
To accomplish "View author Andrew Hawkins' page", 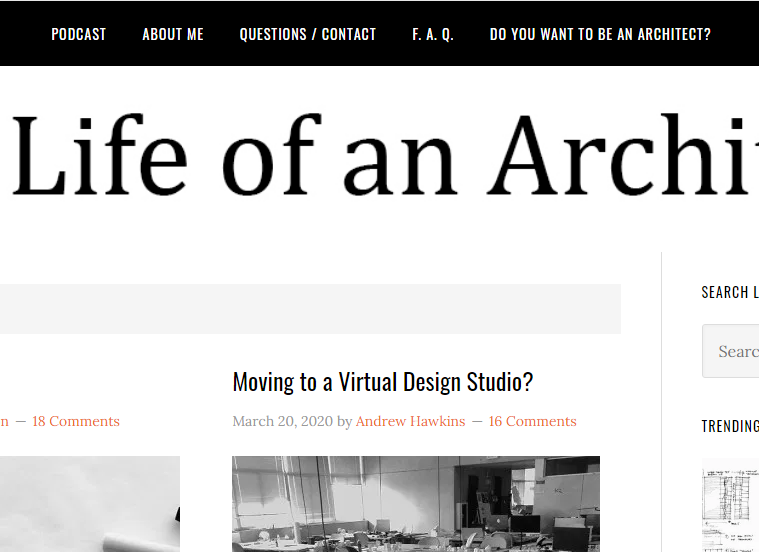I will coord(410,422).
